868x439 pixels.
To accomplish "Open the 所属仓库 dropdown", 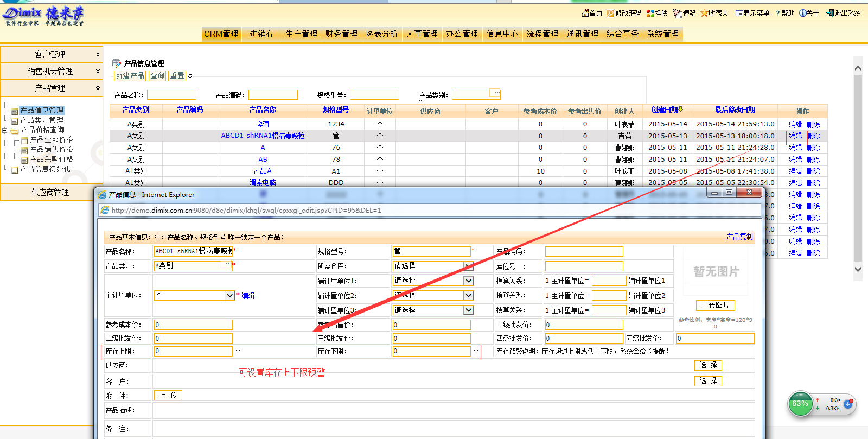I will (469, 266).
